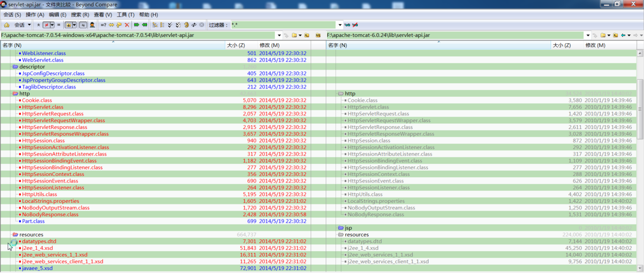Open the 会话 (S) menu
This screenshot has height=273, width=644.
point(12,15)
